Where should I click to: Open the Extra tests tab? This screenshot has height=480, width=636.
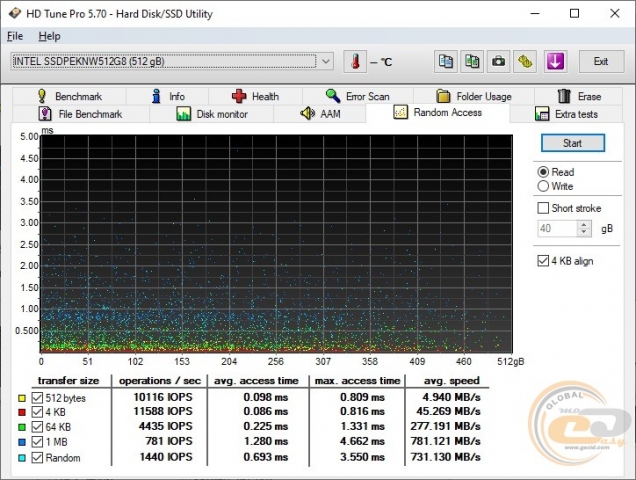tap(566, 114)
